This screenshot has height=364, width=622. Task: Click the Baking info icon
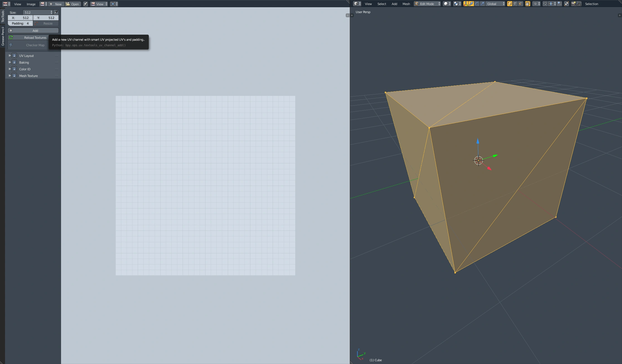(x=14, y=62)
